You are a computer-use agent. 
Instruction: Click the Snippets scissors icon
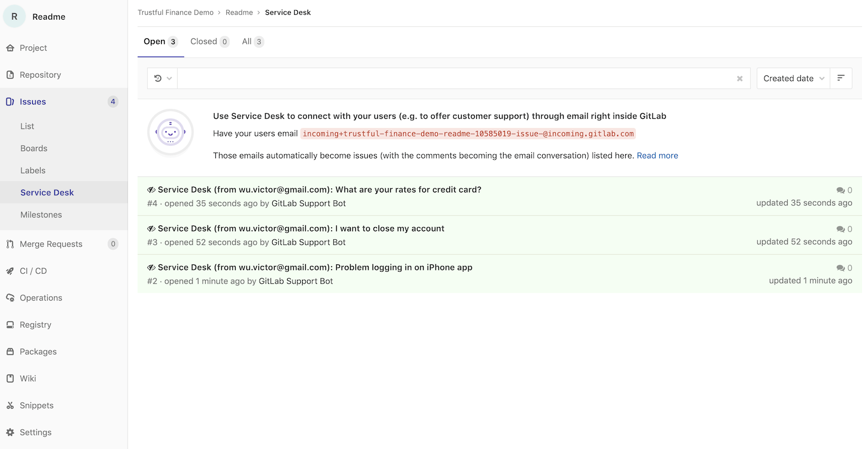10,405
